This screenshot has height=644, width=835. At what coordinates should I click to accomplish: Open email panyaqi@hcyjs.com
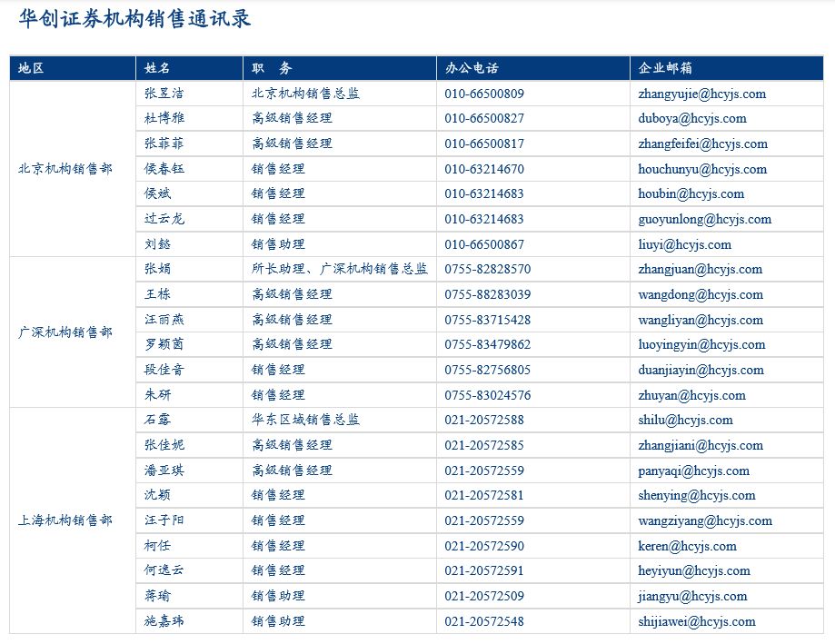point(693,471)
